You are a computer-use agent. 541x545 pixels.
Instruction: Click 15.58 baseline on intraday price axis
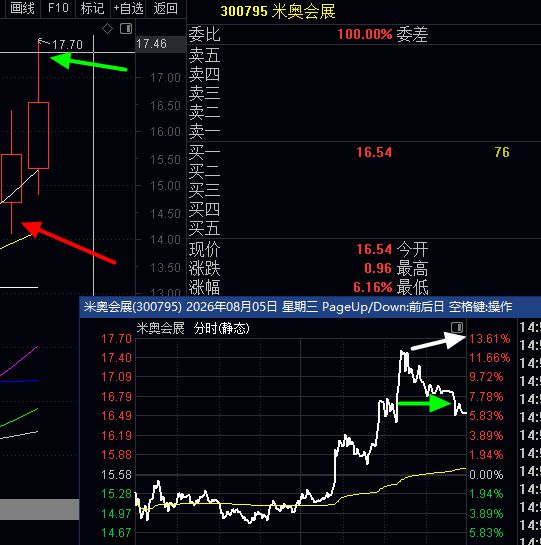pyautogui.click(x=116, y=474)
